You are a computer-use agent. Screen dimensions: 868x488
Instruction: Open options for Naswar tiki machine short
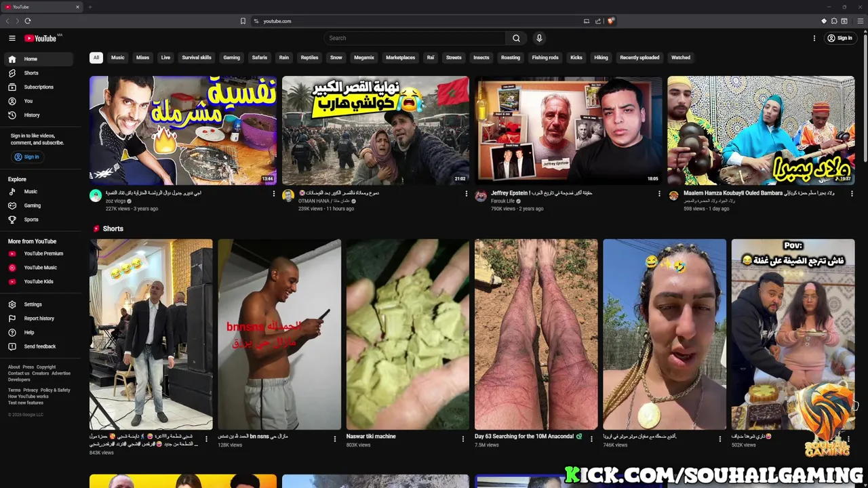tap(463, 439)
